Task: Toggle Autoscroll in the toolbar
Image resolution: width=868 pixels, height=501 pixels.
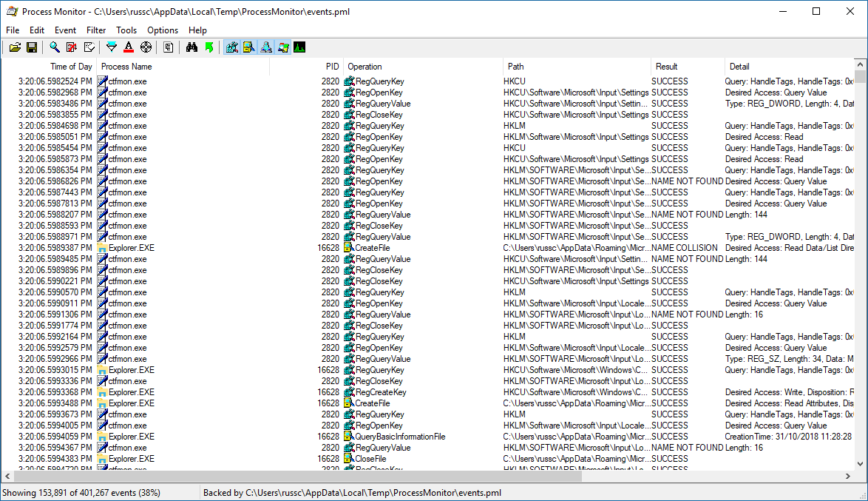Action: coord(72,47)
